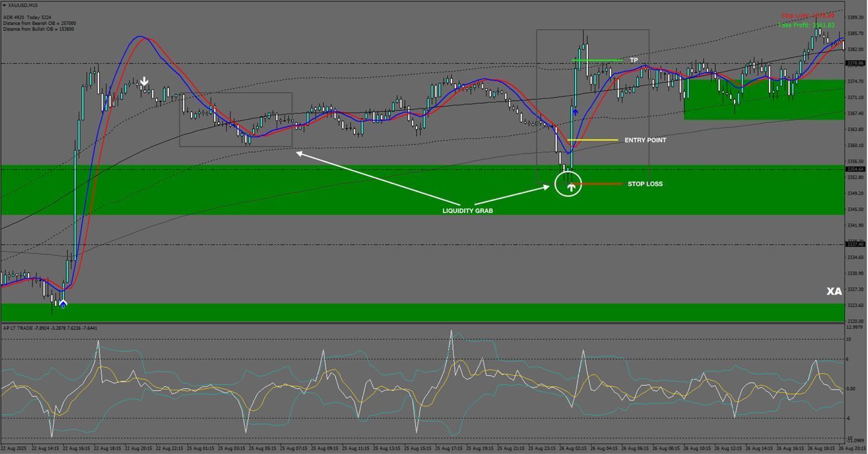Click the red Stop Loss value text
Image resolution: width=868 pixels, height=454 pixels.
(807, 16)
